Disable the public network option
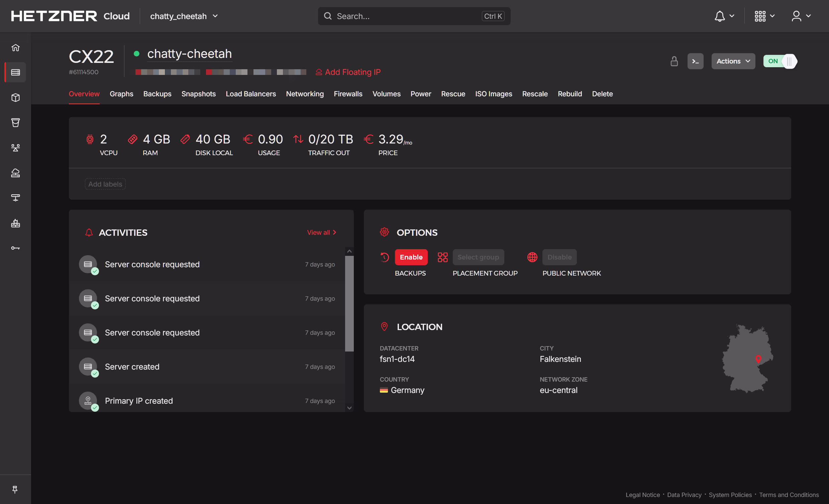Viewport: 829px width, 504px height. tap(559, 257)
